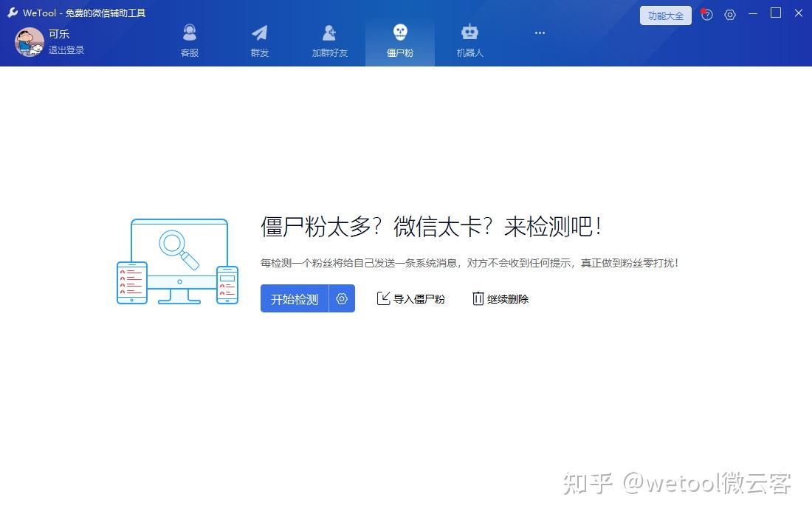Click the 导入僵尸粉 import icon

(385, 298)
